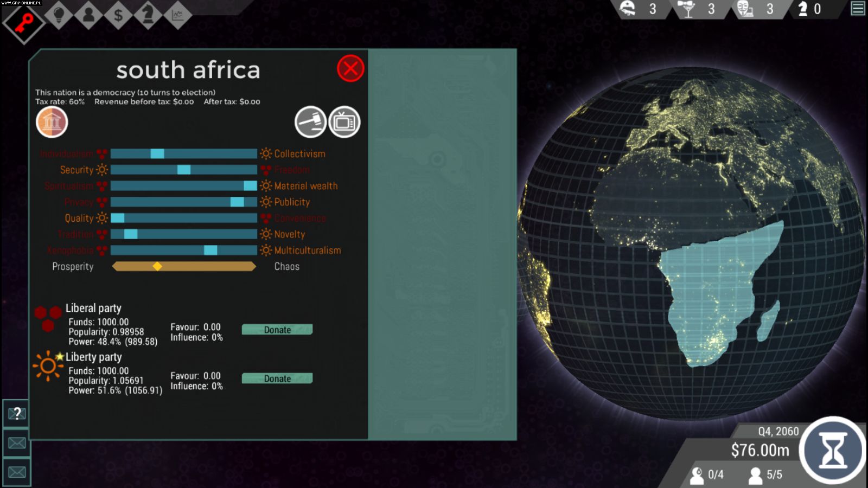Viewport: 868px width, 488px height.
Task: Click the government building icon
Action: (x=52, y=122)
